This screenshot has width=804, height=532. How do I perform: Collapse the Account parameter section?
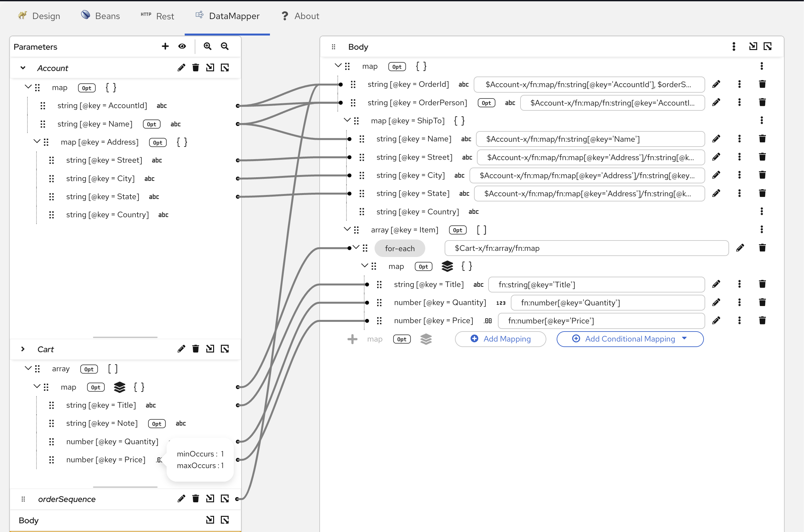[23, 67]
